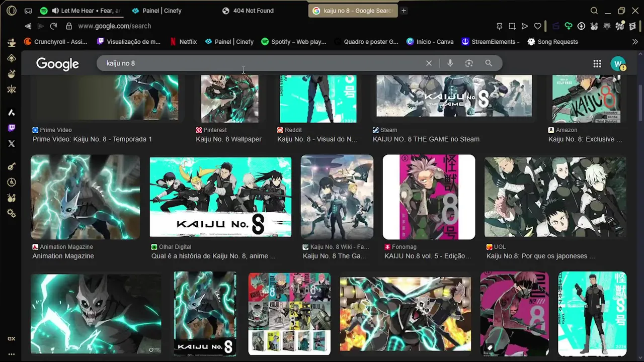Submit search via magnifier icon

click(488, 63)
